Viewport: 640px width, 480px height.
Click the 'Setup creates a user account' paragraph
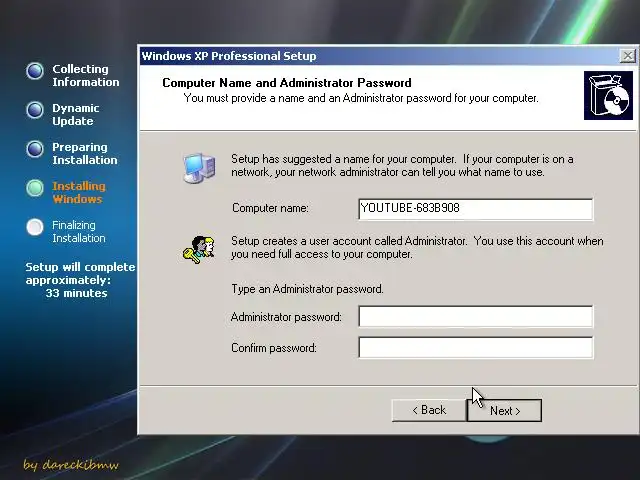(x=417, y=247)
